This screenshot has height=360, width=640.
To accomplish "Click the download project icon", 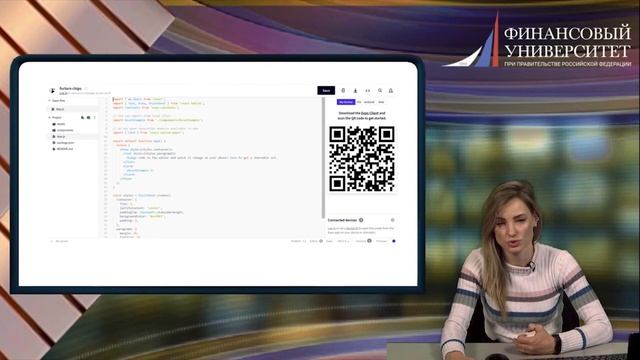I will [355, 91].
